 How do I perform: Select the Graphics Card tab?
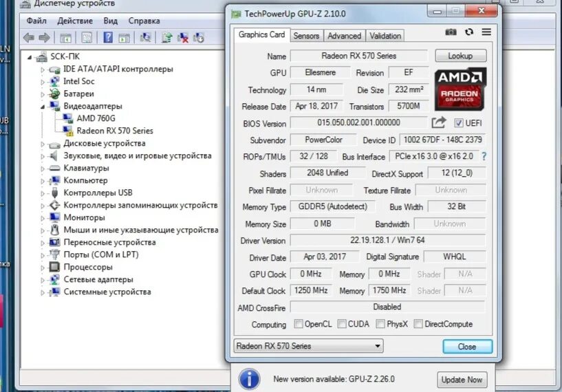click(261, 35)
